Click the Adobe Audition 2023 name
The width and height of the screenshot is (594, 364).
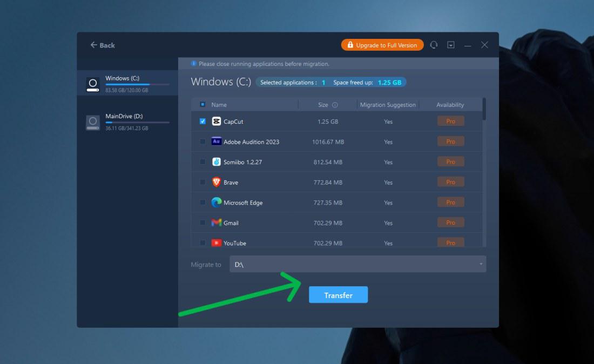pos(251,141)
